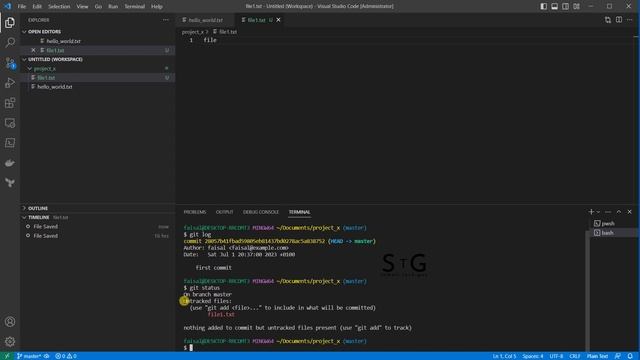Open the Extensions view icon
Screen dimensions: 640x360
coord(10,103)
